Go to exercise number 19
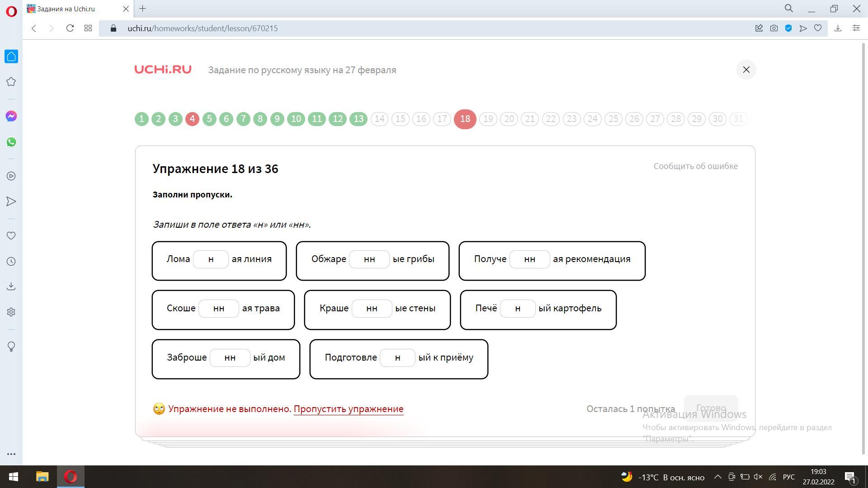Image resolution: width=868 pixels, height=488 pixels. (488, 119)
